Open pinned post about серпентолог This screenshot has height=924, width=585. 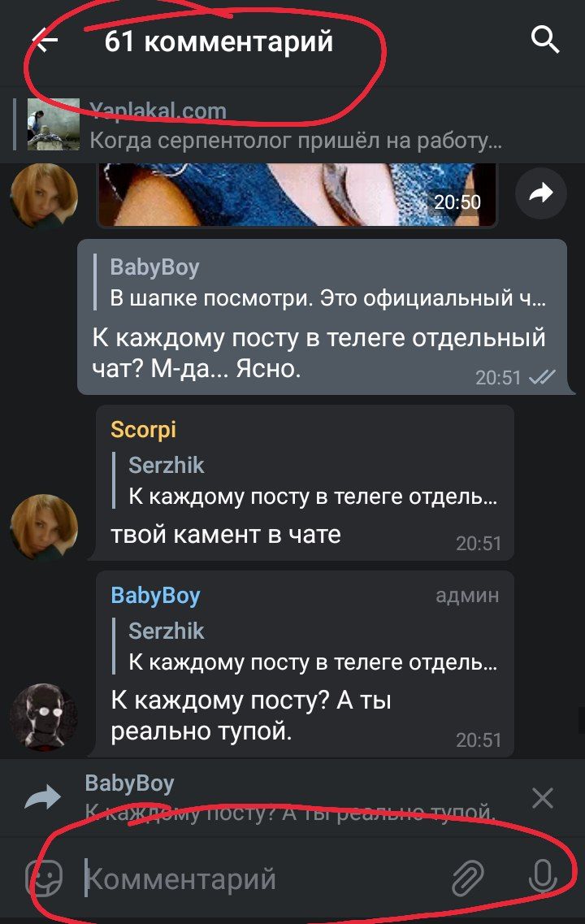(295, 125)
